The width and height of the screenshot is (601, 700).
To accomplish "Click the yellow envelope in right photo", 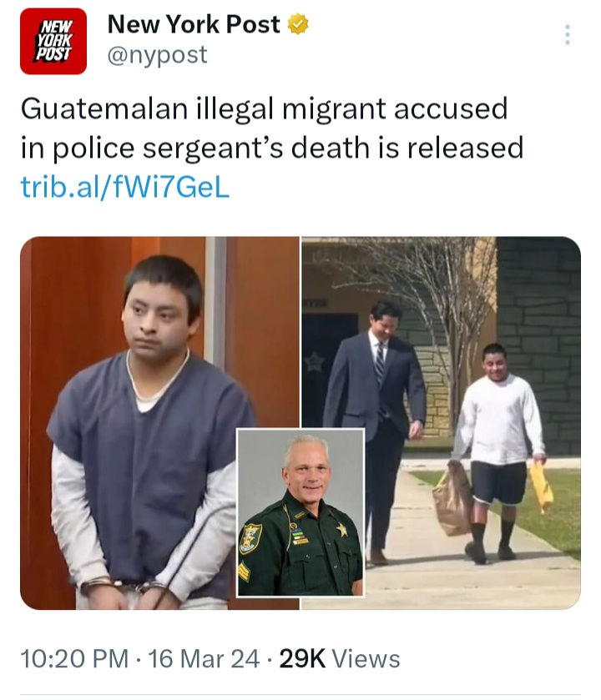I will click(x=541, y=486).
